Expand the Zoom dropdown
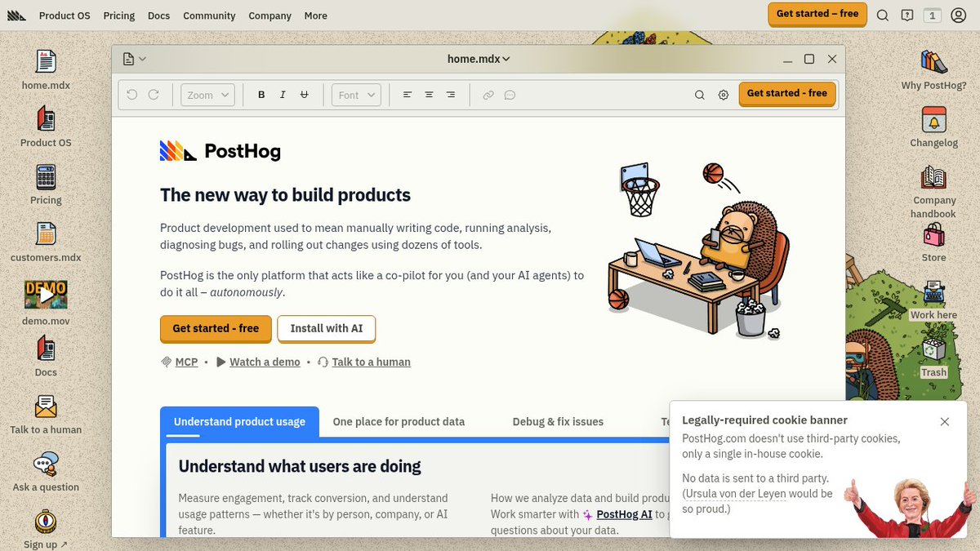This screenshot has height=551, width=980. point(207,95)
